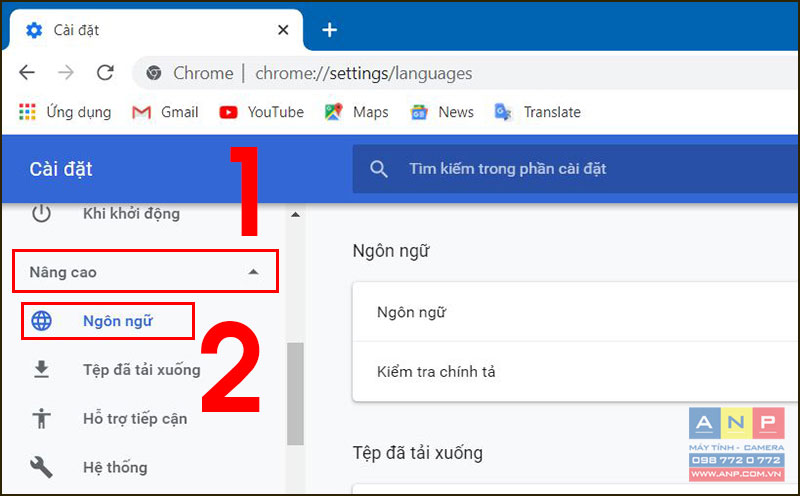Screen dimensions: 800x496
Task: Click the download icon beside Tệp đã tải xuống
Action: pyautogui.click(x=41, y=369)
